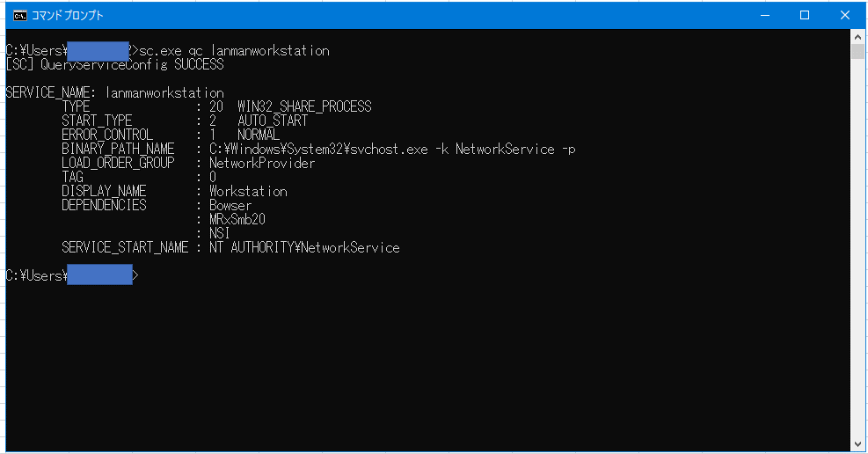Click the NT AUTHORITY¥NetworkService account text

coord(304,247)
